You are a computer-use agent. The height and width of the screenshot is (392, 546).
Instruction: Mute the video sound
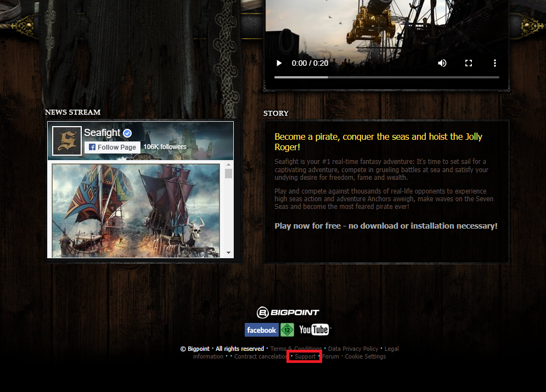[442, 63]
